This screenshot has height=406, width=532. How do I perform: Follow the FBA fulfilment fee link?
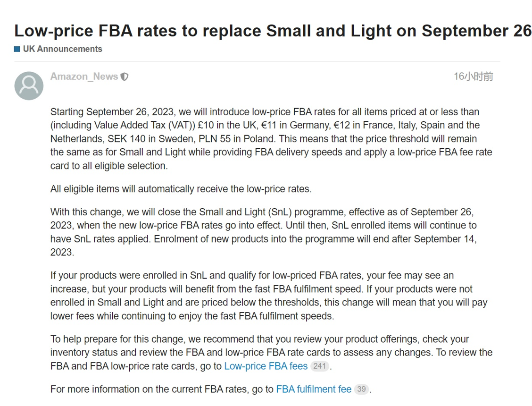click(314, 389)
